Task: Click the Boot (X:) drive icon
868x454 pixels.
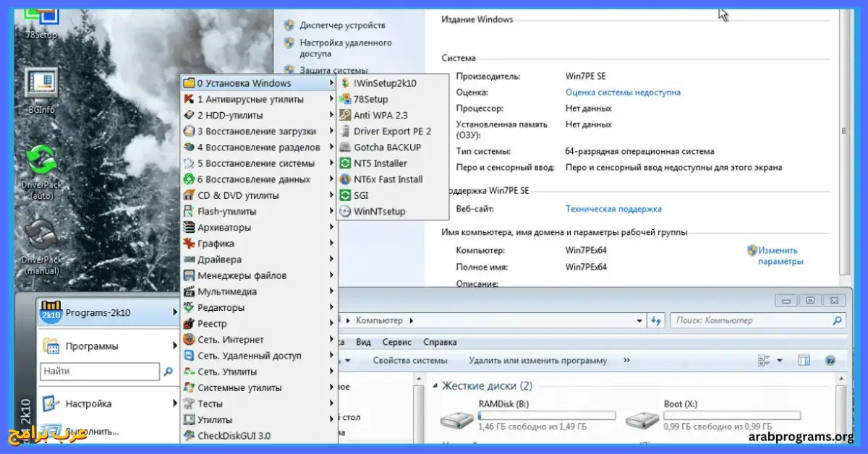Action: click(x=642, y=419)
